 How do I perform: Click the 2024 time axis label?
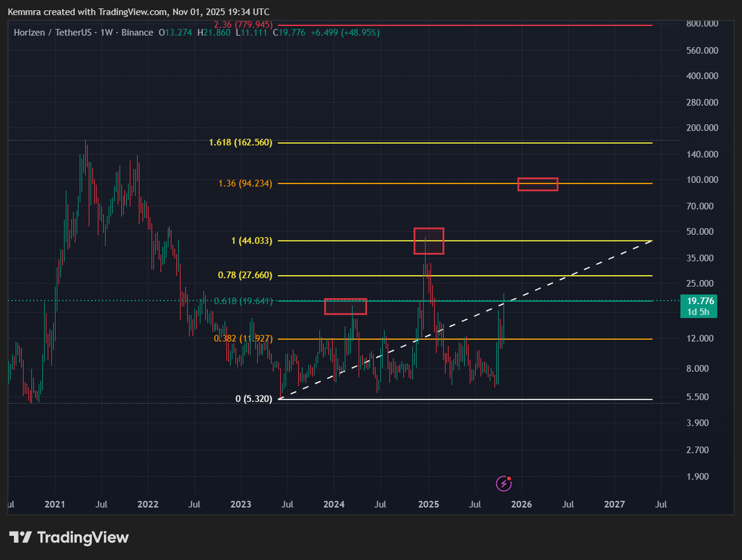335,504
